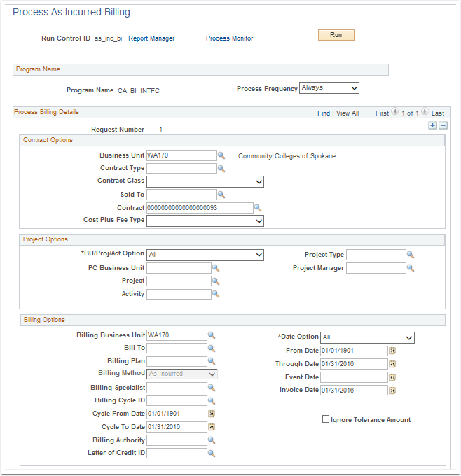The height and width of the screenshot is (476, 461).
Task: Open calendar picker for Through Date
Action: pos(392,364)
